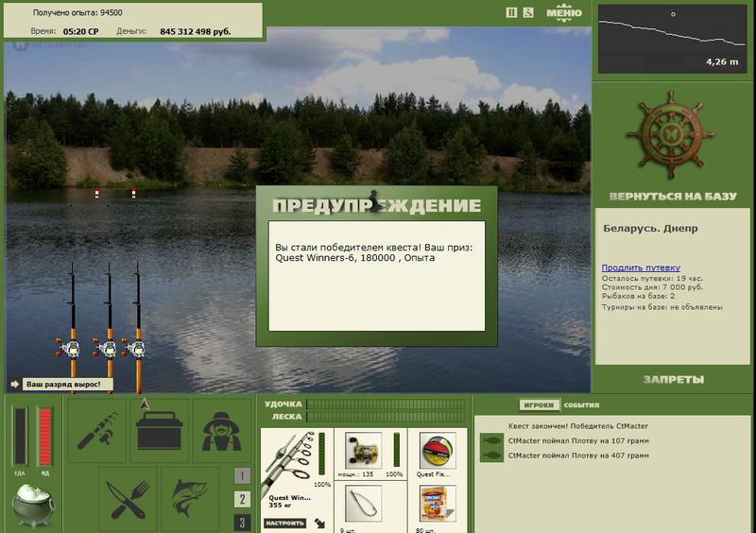Click 'Осталось путевки: 19 час.' text
Screen dimensions: 756x533
[x=652, y=279]
